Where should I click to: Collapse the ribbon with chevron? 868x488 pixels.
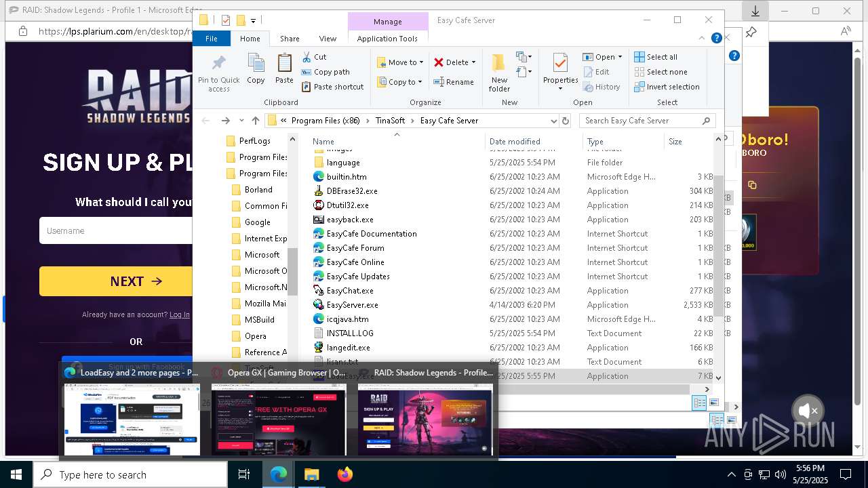coord(703,39)
